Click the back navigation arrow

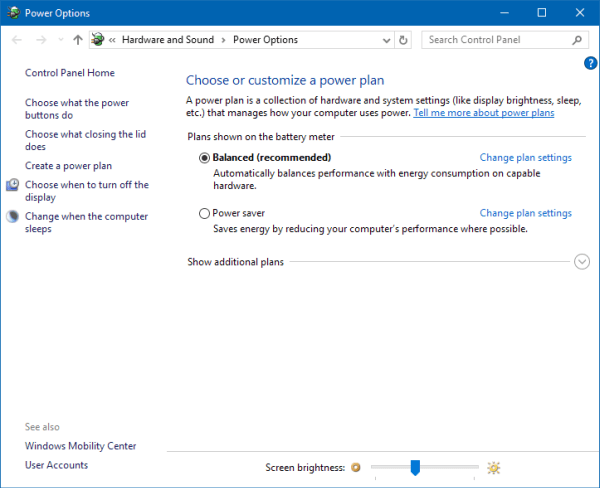coord(17,40)
